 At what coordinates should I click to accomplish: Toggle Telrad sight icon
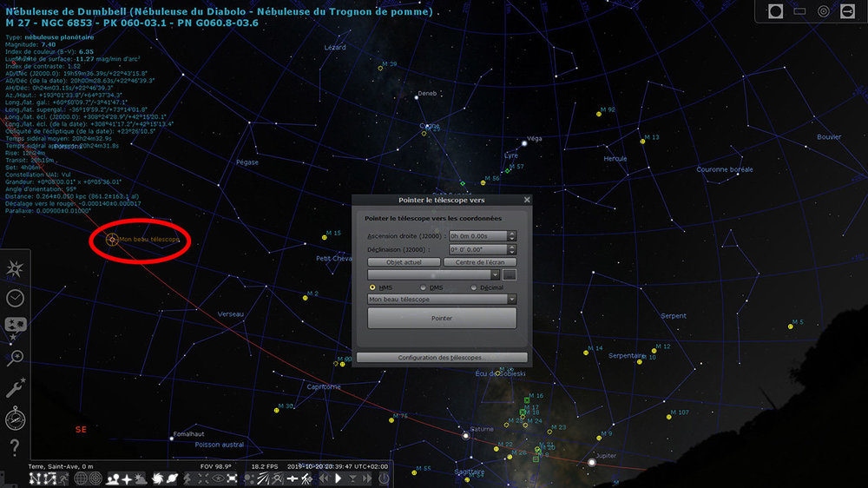point(824,11)
